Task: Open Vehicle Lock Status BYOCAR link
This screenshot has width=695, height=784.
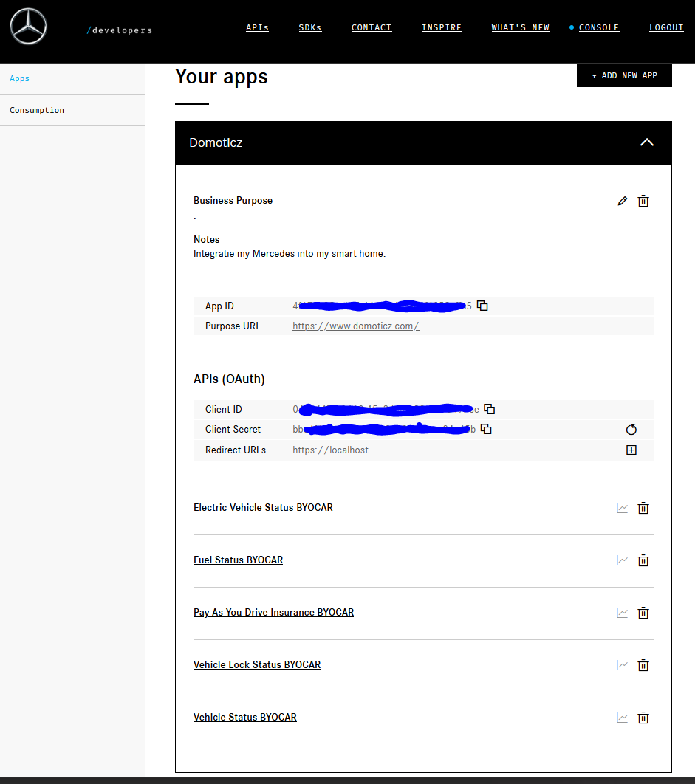Action: tap(257, 665)
